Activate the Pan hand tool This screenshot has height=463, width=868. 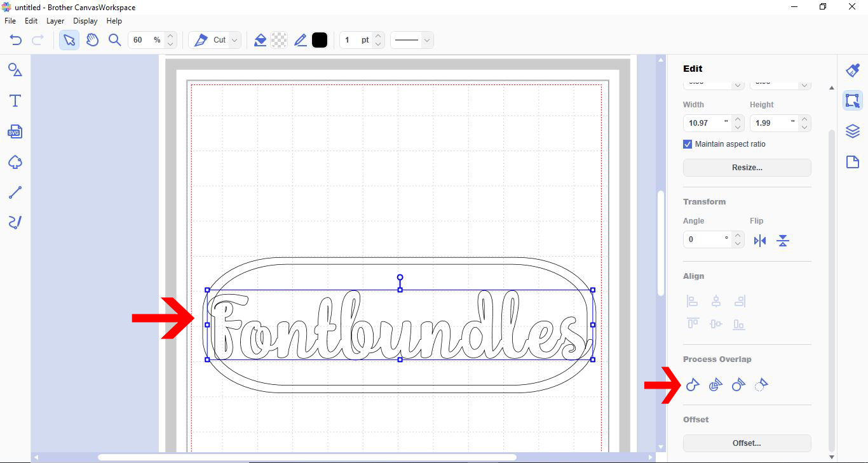tap(92, 40)
